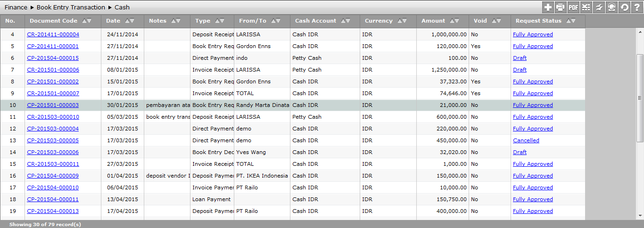Sort Request Status ascending arrow

[x=568, y=21]
